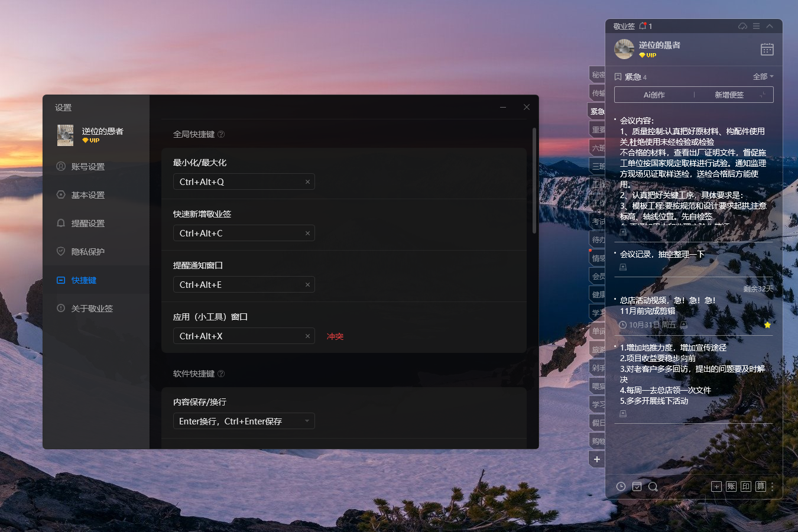Focus the 提醒通知窗口 shortcut field
Image resolution: width=798 pixels, height=532 pixels.
point(244,285)
